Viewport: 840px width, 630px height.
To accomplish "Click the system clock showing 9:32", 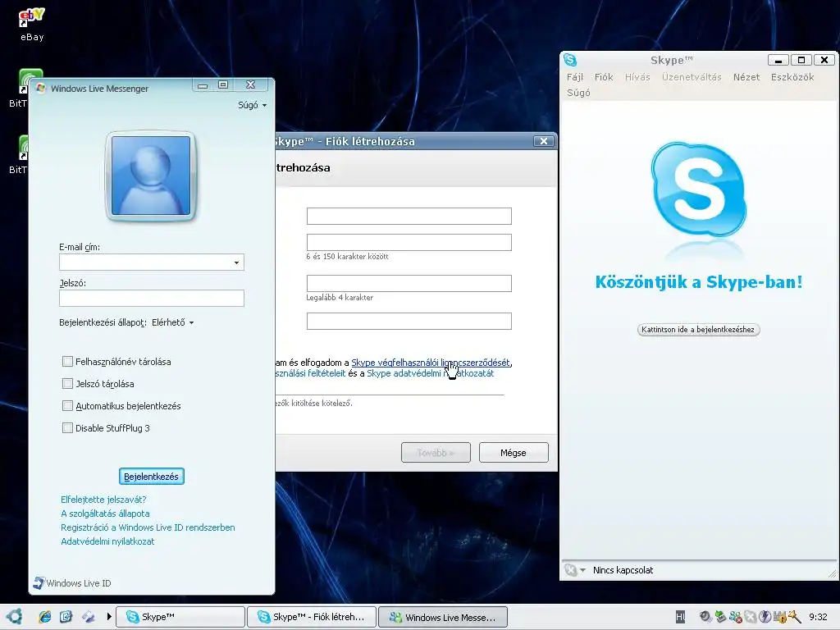I will pos(818,617).
